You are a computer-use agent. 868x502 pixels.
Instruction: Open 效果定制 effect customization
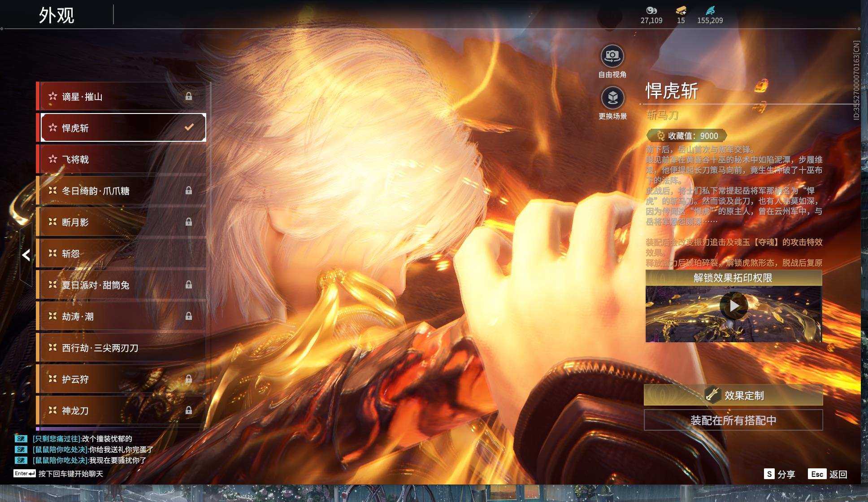point(733,395)
